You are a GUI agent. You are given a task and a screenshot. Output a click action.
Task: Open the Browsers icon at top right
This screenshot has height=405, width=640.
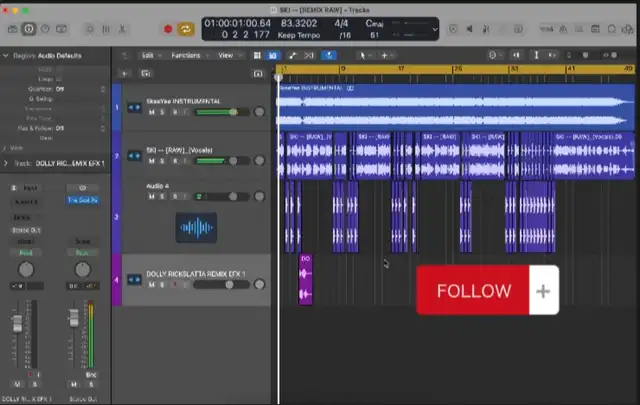coord(625,30)
